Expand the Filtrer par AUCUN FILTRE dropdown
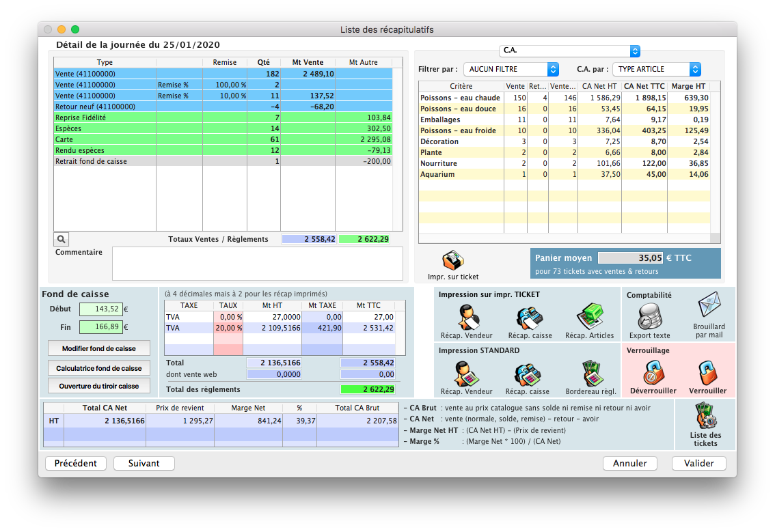This screenshot has height=532, width=775. click(x=511, y=69)
